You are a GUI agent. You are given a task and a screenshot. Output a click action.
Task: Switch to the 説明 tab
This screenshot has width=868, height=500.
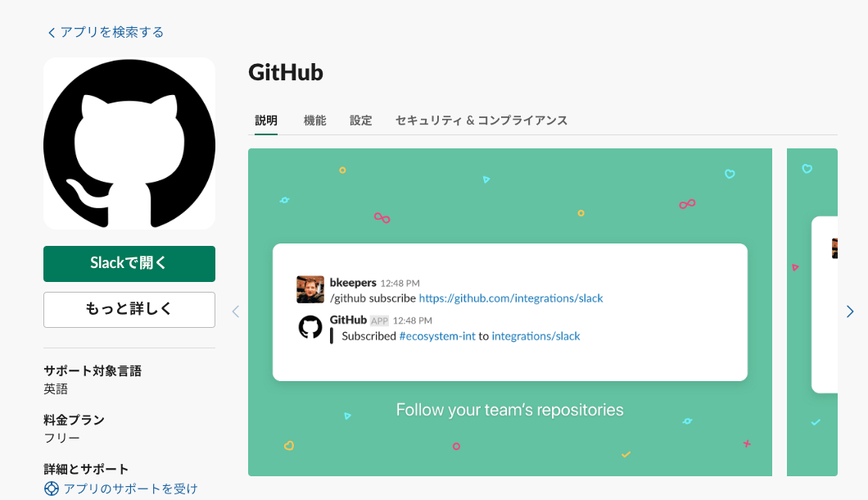264,119
